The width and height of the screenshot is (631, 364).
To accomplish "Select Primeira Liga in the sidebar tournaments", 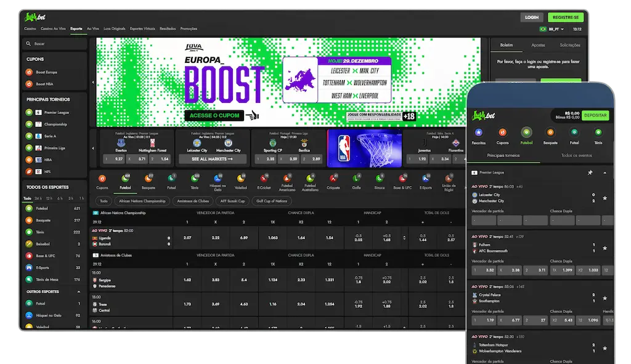I will 46,148.
